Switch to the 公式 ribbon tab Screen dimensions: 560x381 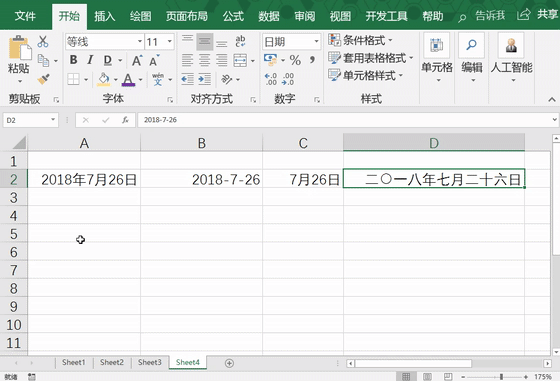[233, 16]
